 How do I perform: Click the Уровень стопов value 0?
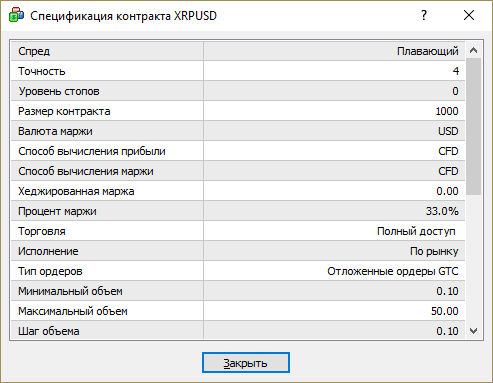pyautogui.click(x=455, y=91)
